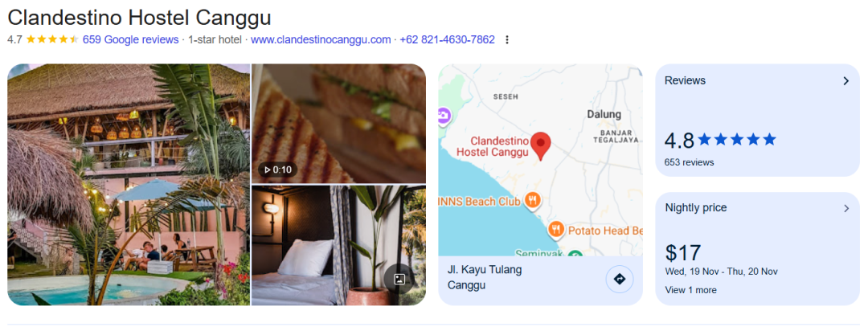Click the Jl. Kayu Tulang Canggu address
868x331 pixels.
(x=485, y=278)
